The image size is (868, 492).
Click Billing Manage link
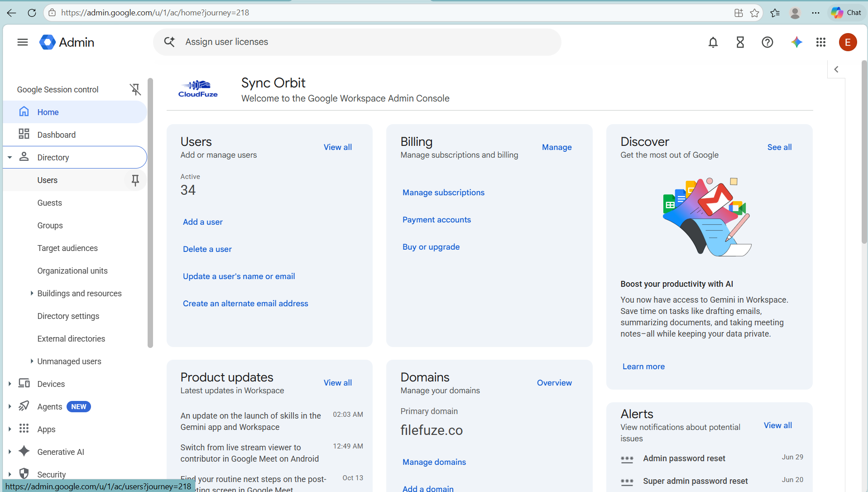pos(556,147)
